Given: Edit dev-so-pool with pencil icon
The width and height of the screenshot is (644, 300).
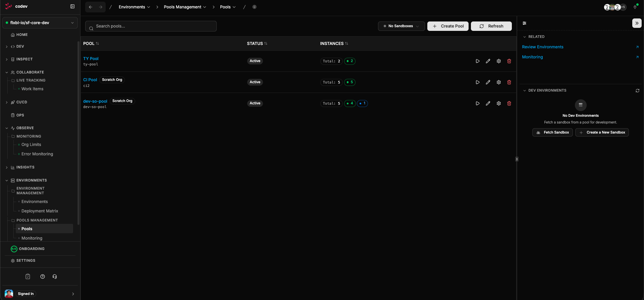Looking at the screenshot, I should [x=488, y=103].
